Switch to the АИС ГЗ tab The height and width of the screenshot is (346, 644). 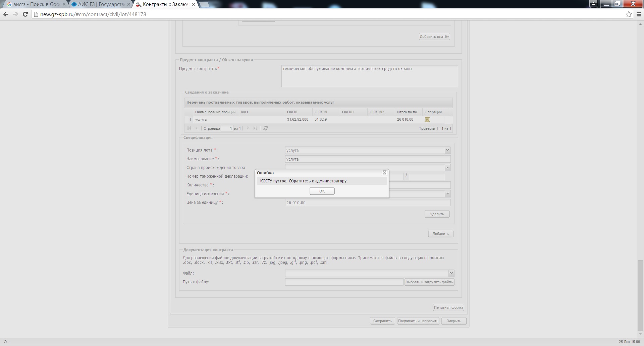[x=101, y=4]
